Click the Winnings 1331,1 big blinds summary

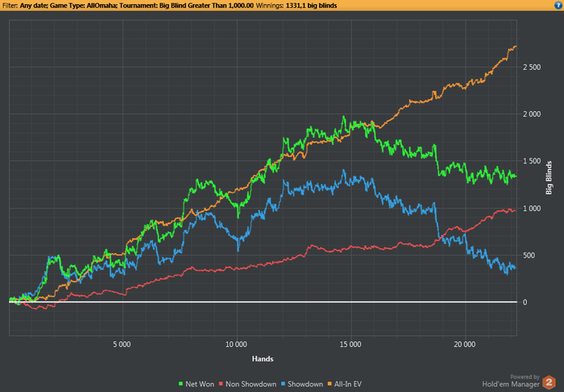click(296, 6)
